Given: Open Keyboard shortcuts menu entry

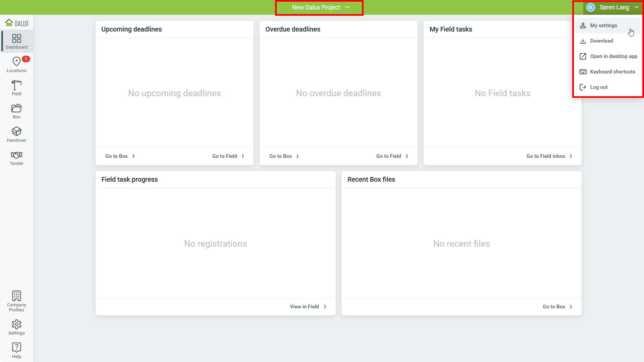Looking at the screenshot, I should tap(612, 72).
